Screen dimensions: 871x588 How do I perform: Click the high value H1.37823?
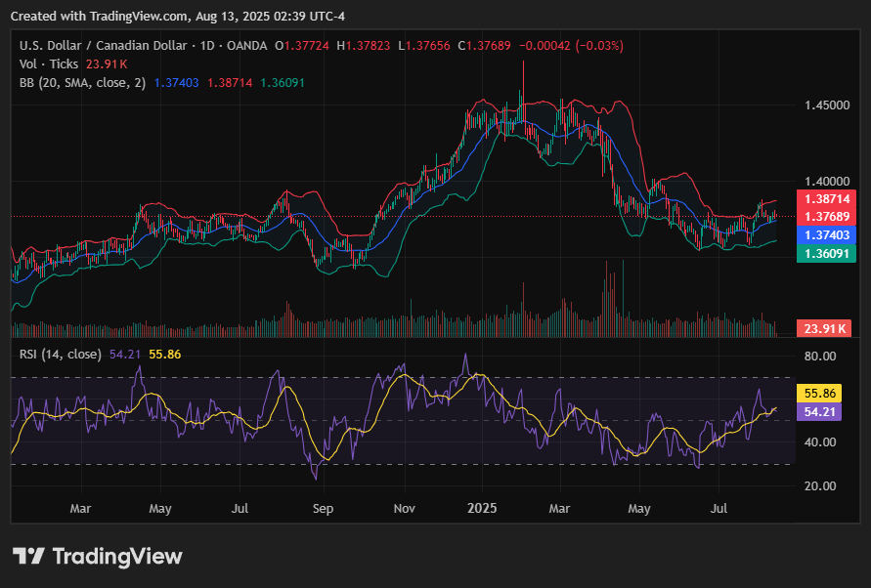point(364,46)
